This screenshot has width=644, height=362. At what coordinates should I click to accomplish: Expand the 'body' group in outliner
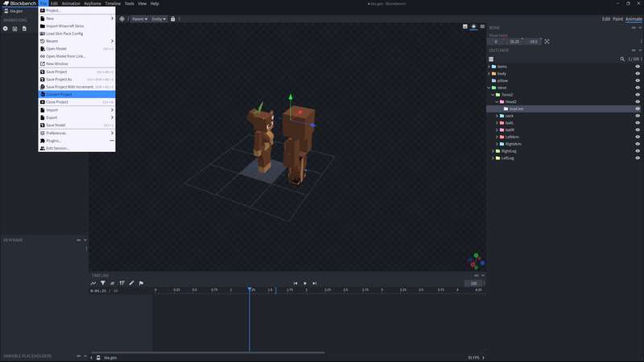pos(489,73)
